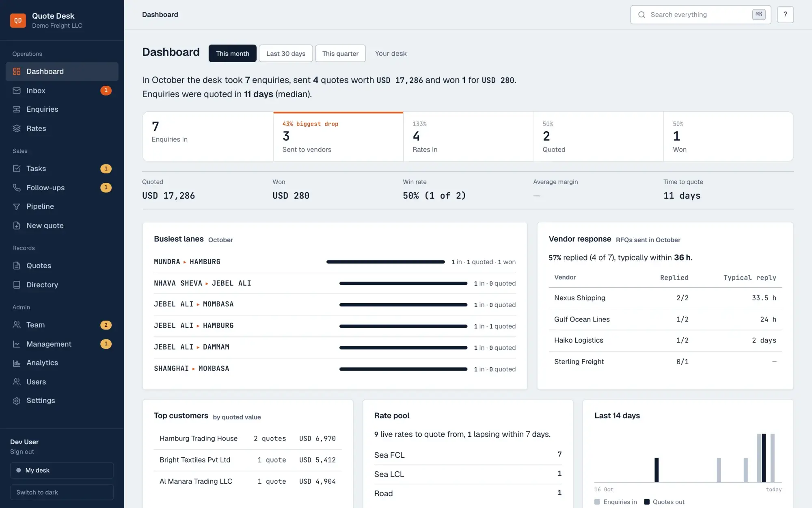Click the search magnifier icon
Image resolution: width=812 pixels, height=508 pixels.
click(x=641, y=15)
